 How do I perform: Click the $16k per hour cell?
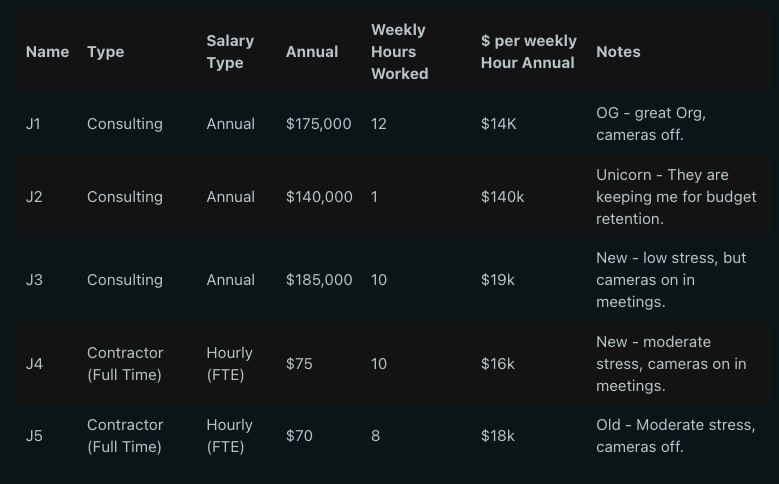498,364
